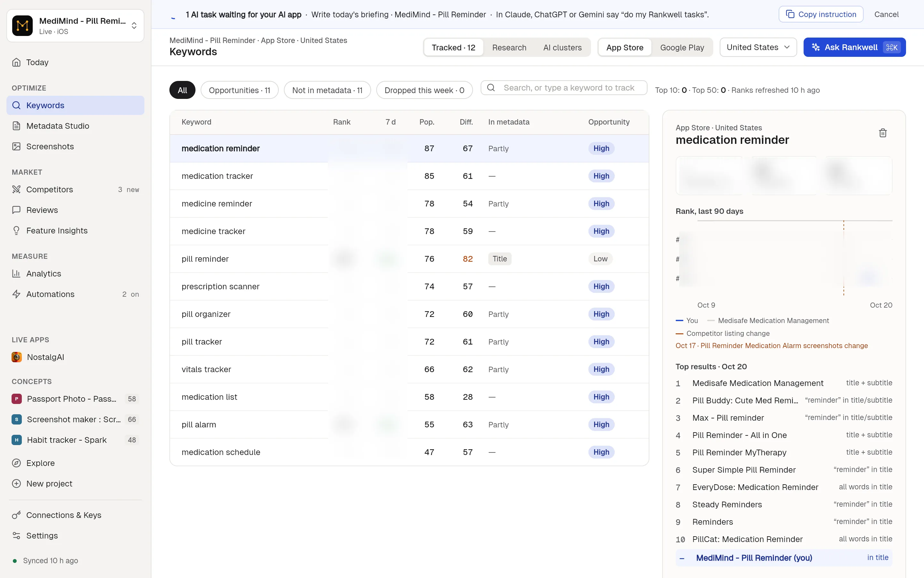The width and height of the screenshot is (924, 578).
Task: Click the MediMind app logo icon
Action: [22, 26]
